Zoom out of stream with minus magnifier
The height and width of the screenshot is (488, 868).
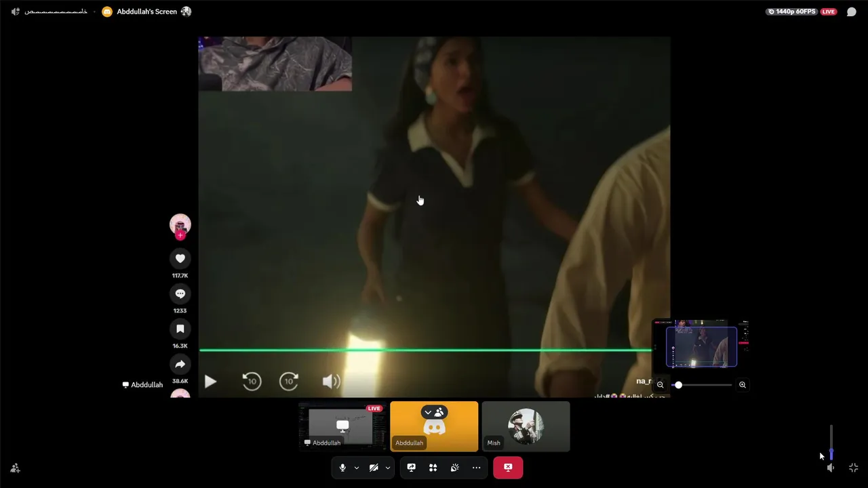click(660, 385)
